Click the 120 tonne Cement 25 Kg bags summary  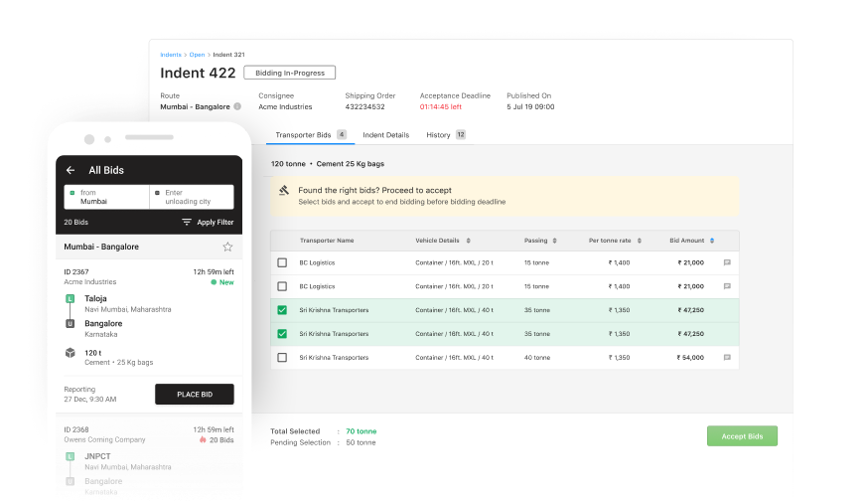(x=327, y=163)
